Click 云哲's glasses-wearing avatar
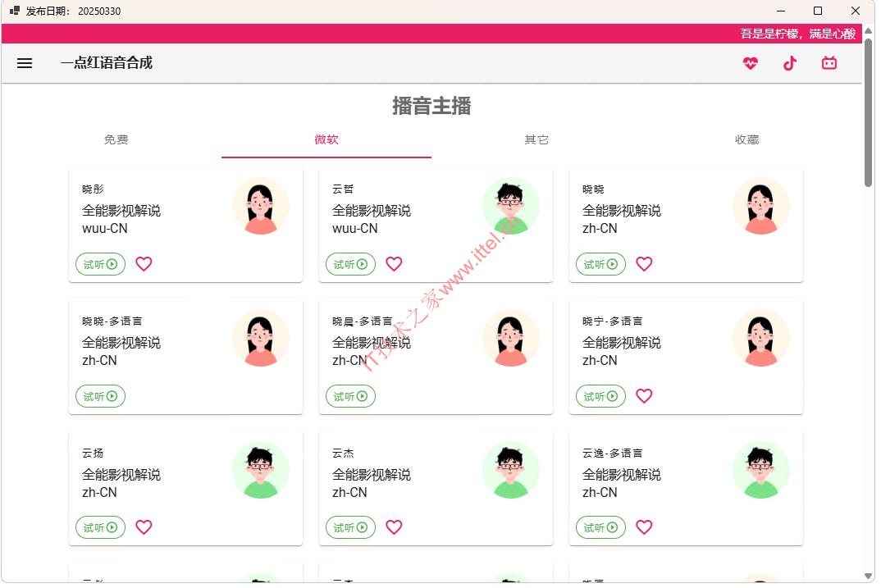Viewport: 881px width, 588px height. 511,206
